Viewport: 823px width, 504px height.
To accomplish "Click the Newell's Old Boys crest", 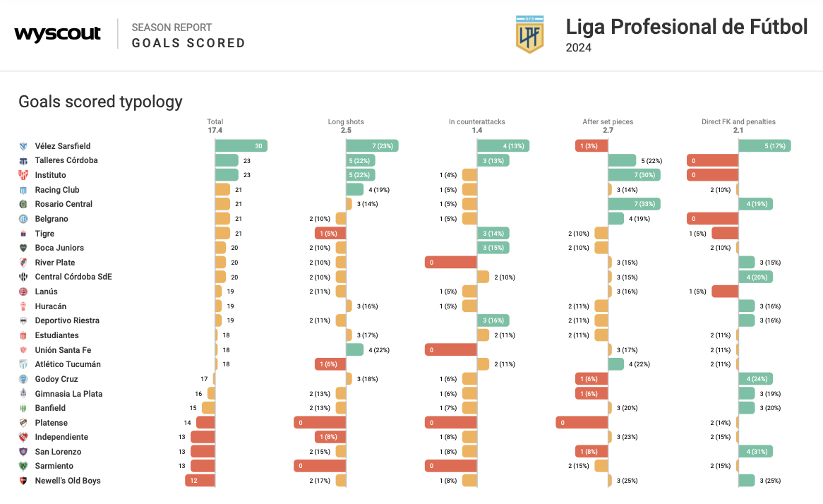I will (23, 481).
